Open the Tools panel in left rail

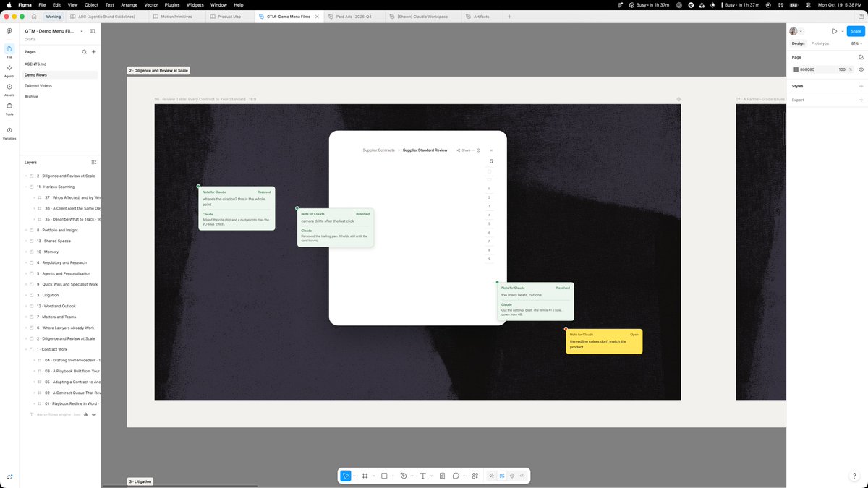tap(9, 108)
